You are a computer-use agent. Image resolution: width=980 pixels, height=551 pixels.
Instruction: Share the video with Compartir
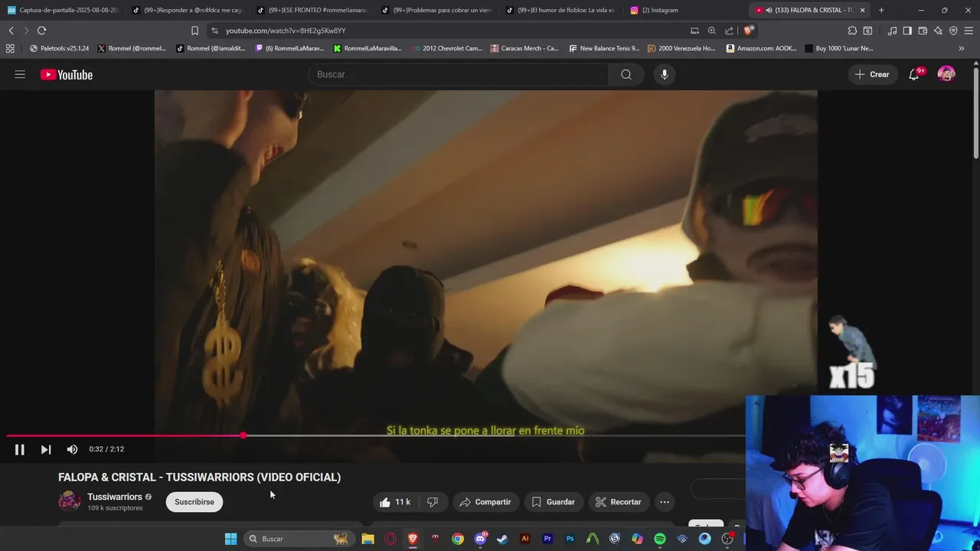[x=485, y=502]
